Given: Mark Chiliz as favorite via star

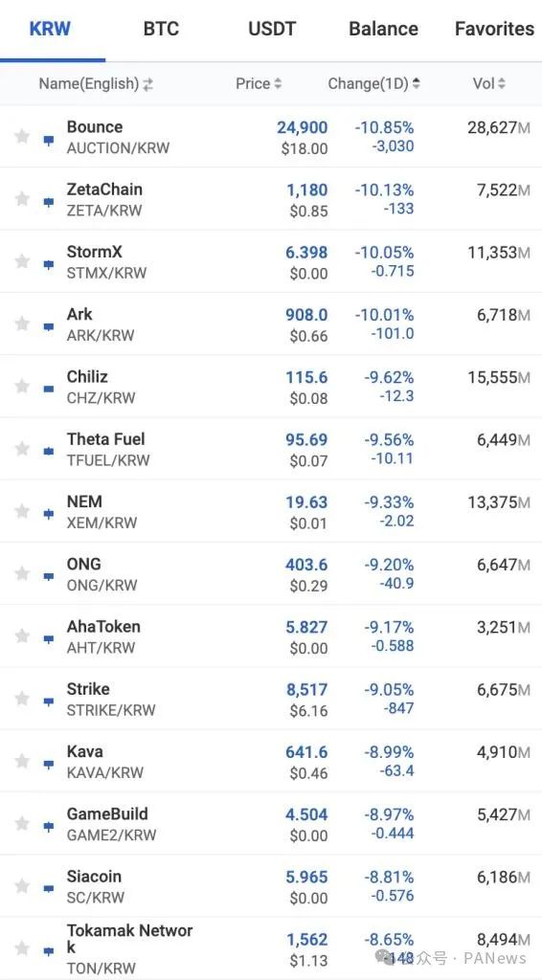Looking at the screenshot, I should [22, 387].
